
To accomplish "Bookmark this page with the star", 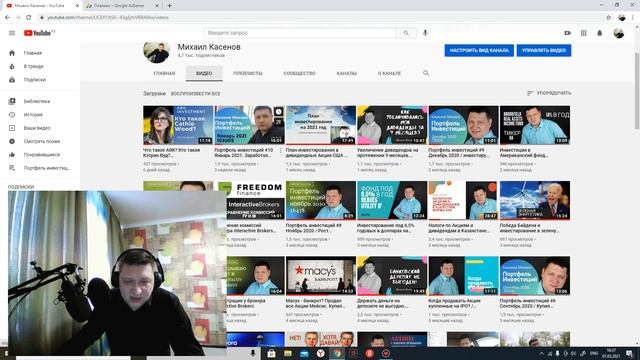I will (x=609, y=18).
